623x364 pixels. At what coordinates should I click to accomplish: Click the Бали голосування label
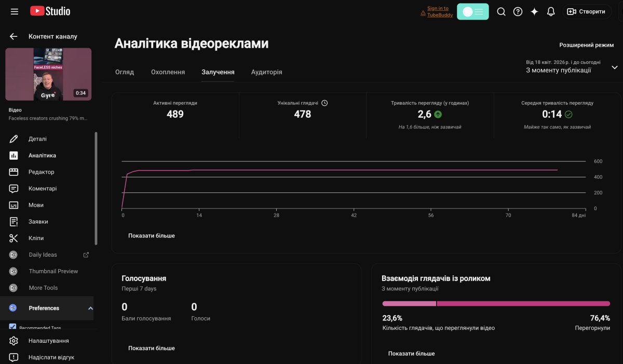(146, 318)
